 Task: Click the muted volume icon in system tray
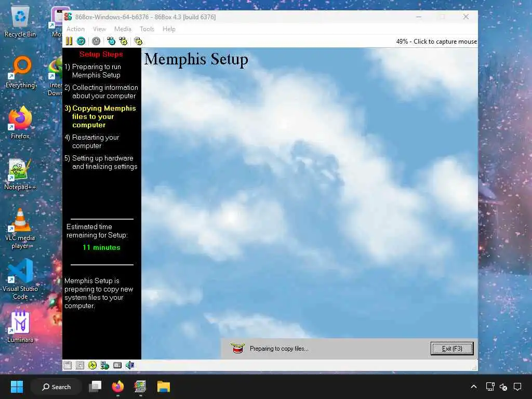pyautogui.click(x=503, y=387)
